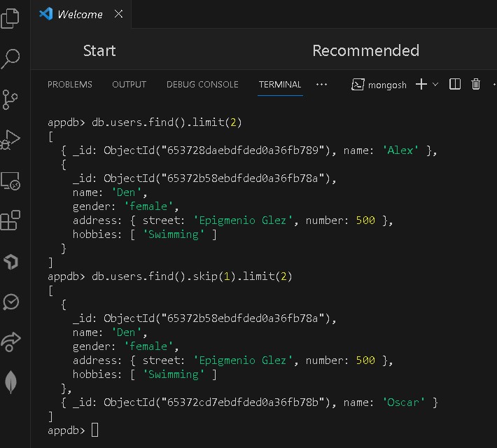Switch to the PROBLEMS tab
This screenshot has height=448, width=497.
pos(70,85)
